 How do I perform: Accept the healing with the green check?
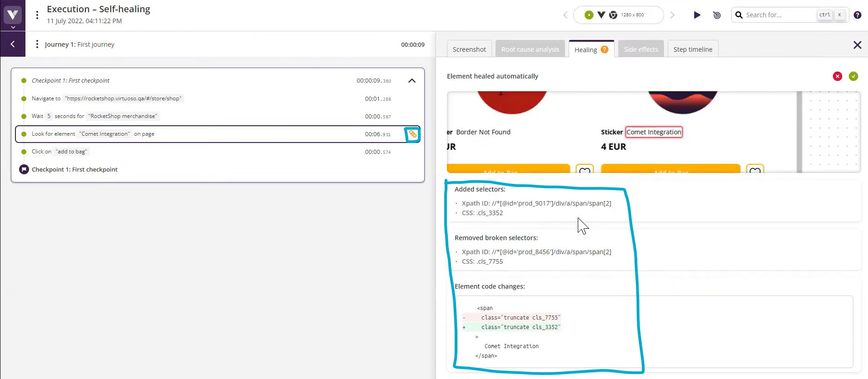(x=853, y=76)
